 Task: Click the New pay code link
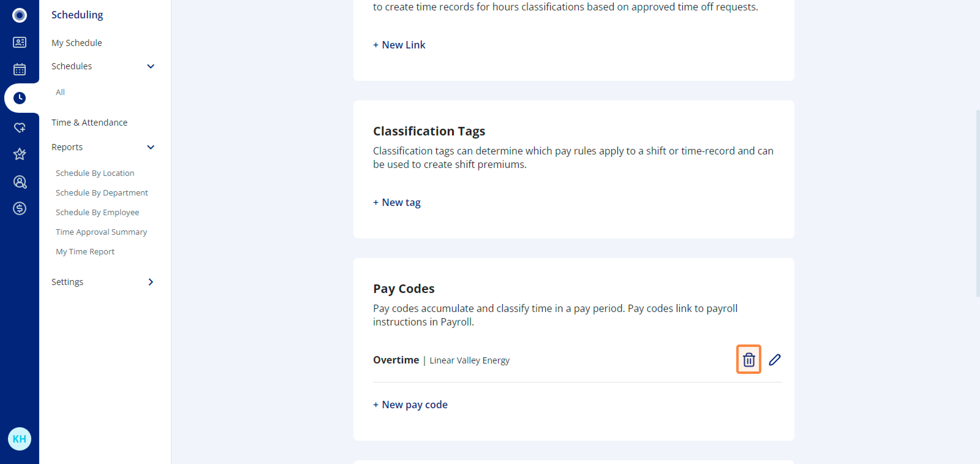(410, 404)
